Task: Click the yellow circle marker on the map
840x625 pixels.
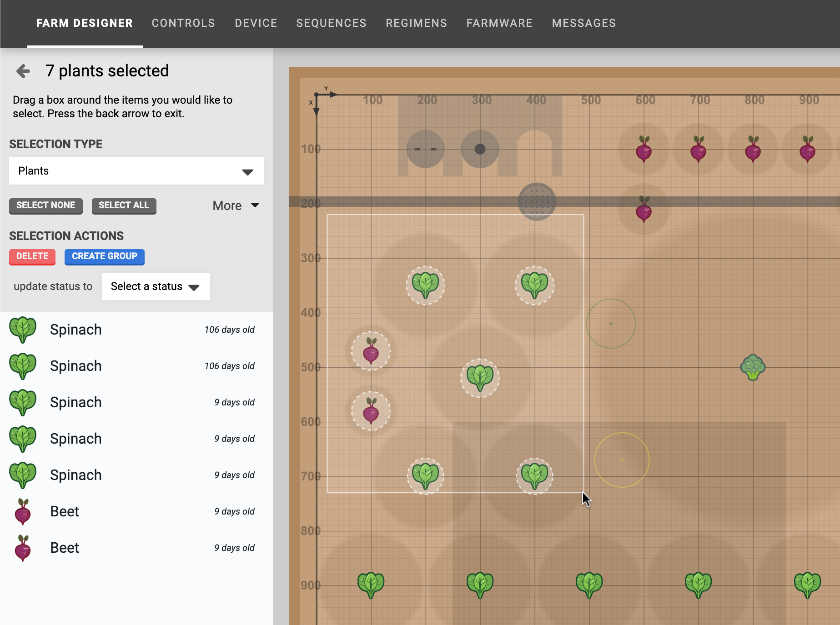Action: tap(622, 459)
